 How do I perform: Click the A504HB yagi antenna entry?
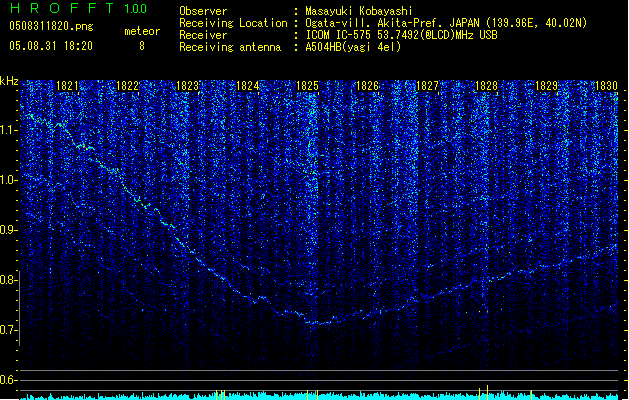tap(355, 47)
